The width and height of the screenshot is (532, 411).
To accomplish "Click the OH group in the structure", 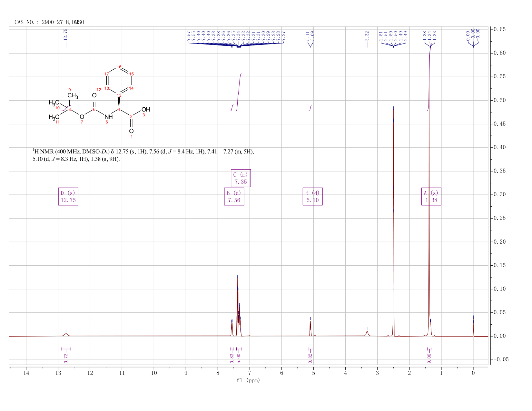I will point(146,110).
